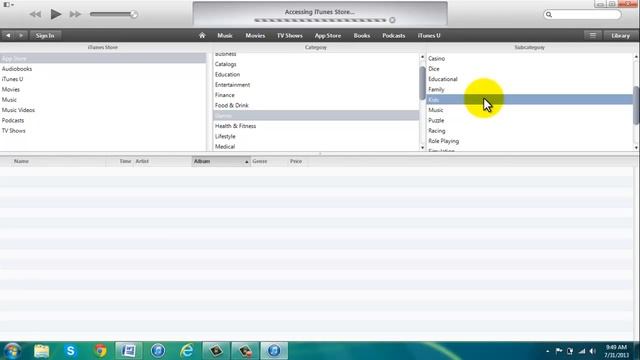
Task: Open the list menu icon beside Library
Action: pyautogui.click(x=593, y=36)
